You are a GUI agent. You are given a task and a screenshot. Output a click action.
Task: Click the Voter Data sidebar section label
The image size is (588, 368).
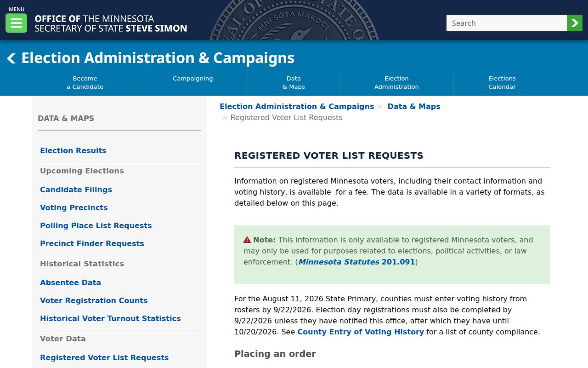coord(63,339)
